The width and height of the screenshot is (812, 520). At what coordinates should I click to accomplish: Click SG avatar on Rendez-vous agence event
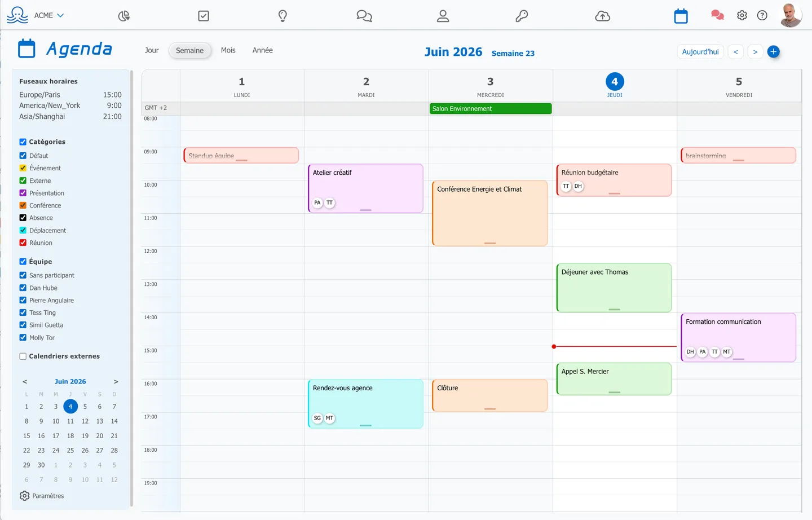pyautogui.click(x=317, y=418)
